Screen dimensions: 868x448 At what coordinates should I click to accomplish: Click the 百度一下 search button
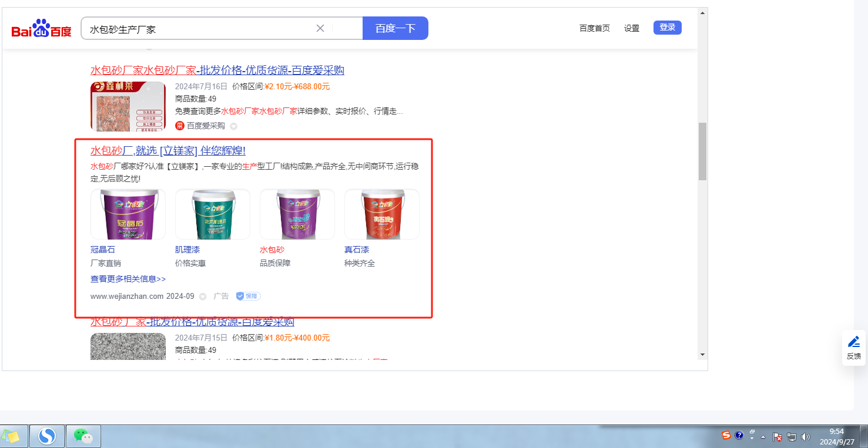[x=396, y=28]
